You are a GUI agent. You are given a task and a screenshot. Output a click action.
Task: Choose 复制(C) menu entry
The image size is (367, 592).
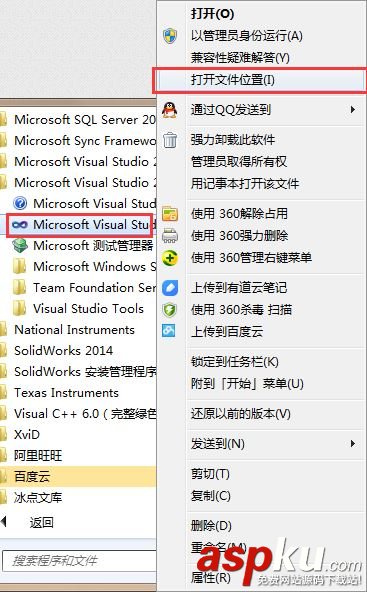pos(211,496)
